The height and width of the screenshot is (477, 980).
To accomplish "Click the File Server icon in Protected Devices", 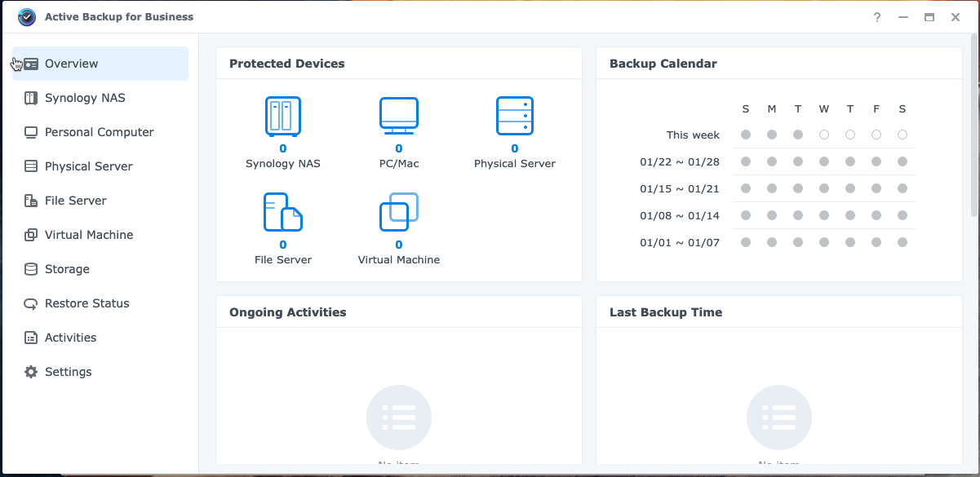I will (282, 211).
